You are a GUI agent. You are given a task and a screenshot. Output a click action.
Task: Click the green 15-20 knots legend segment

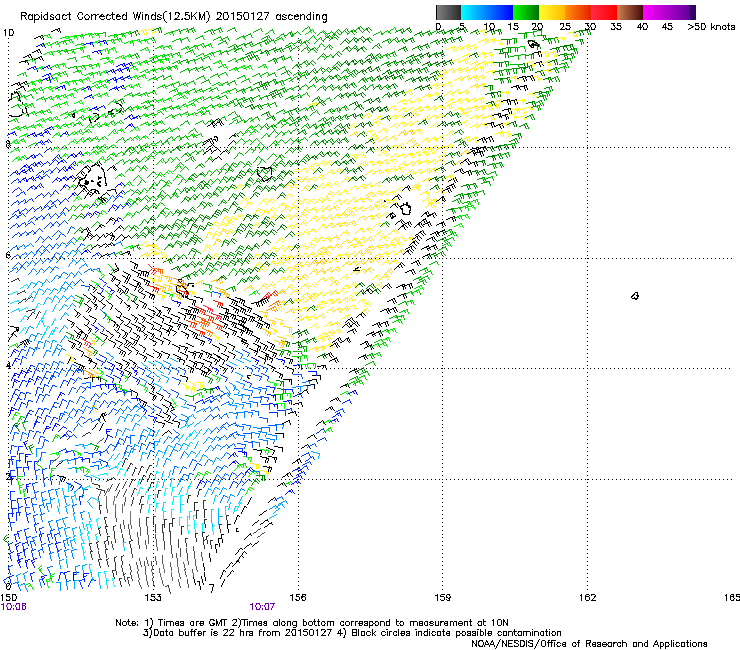coord(526,12)
